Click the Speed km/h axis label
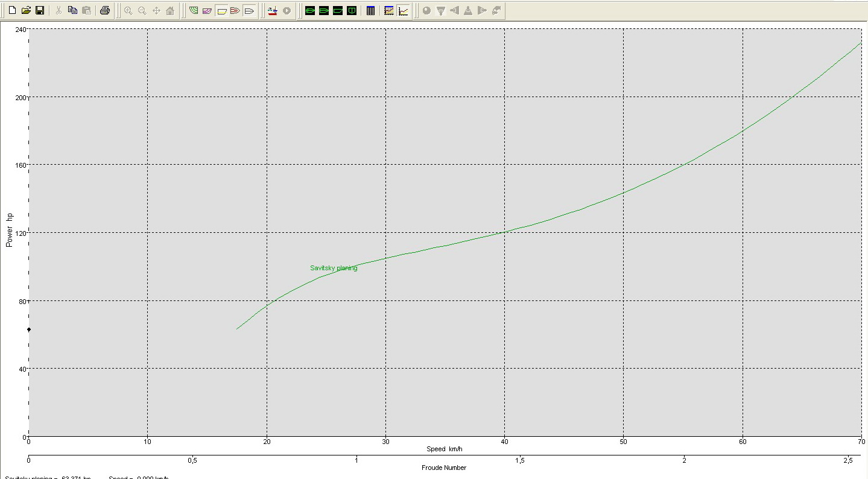Screen dimensions: 868x479 [445, 449]
